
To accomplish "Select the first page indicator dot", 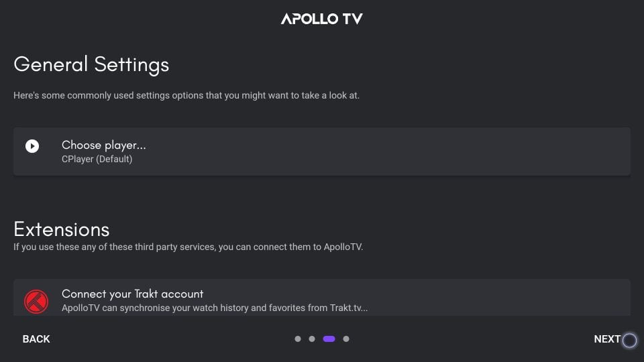I will [x=298, y=339].
